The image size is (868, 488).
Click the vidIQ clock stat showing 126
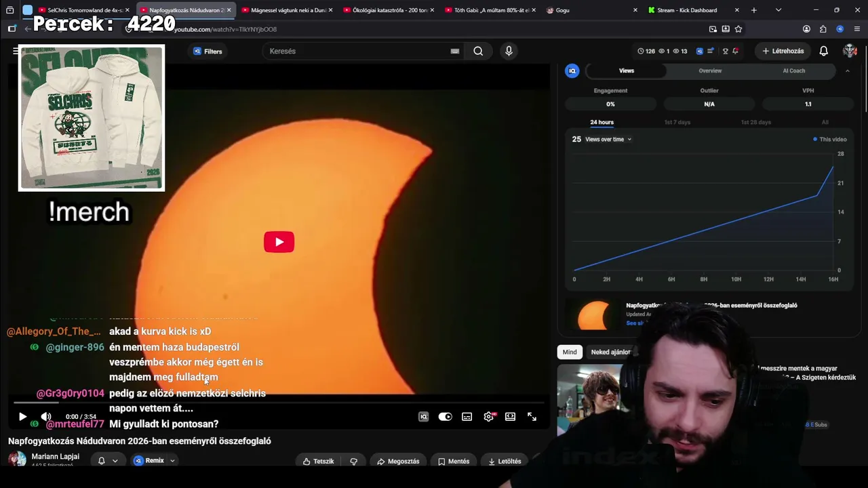point(646,51)
